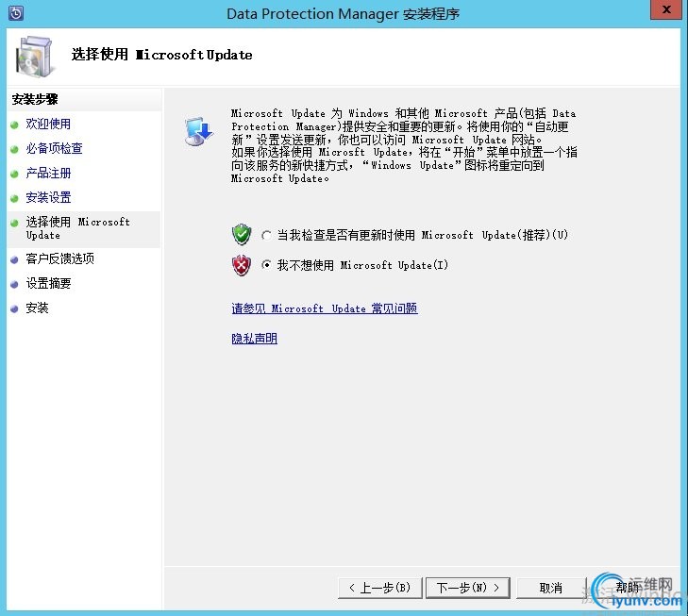Viewport: 688px width, 616px height.
Task: Open the 客户反馈选项 step
Action: 59,258
